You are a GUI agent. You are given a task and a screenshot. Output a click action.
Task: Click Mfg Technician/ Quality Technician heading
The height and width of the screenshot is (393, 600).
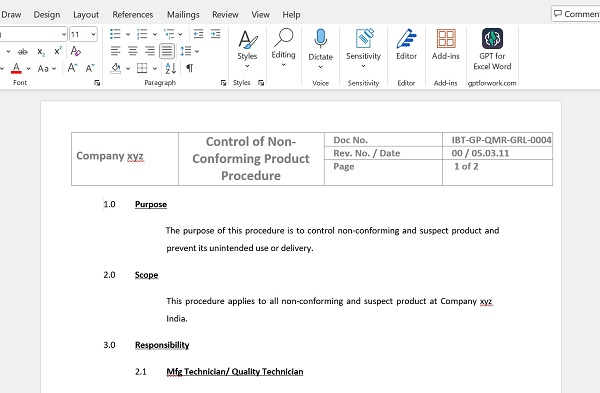[x=235, y=372]
